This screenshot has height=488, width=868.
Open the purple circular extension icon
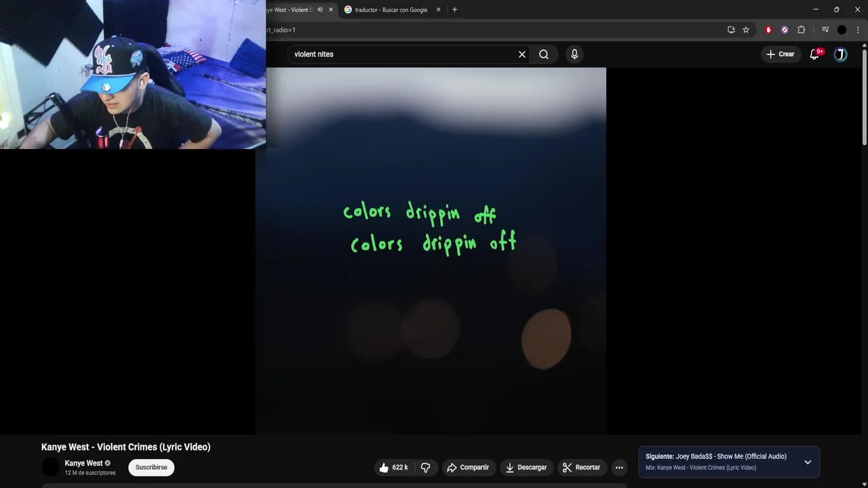click(785, 30)
